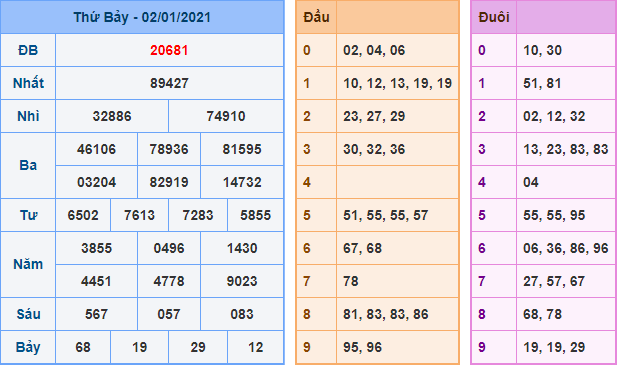Click the Đầu column header
Viewport: 619px width, 365px height.
coord(316,17)
